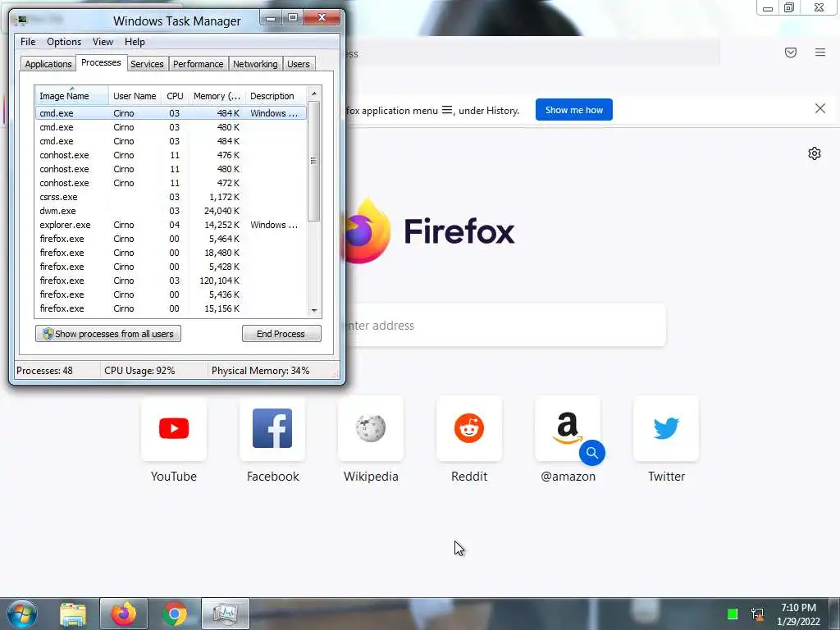This screenshot has width=840, height=630.
Task: Select the firefox.exe row using 18,480 K
Action: coord(171,253)
